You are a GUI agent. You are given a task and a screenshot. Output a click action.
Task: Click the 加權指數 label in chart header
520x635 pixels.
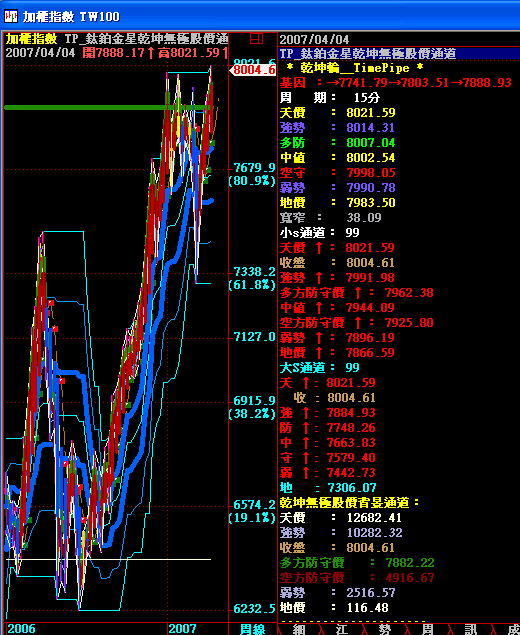click(31, 39)
